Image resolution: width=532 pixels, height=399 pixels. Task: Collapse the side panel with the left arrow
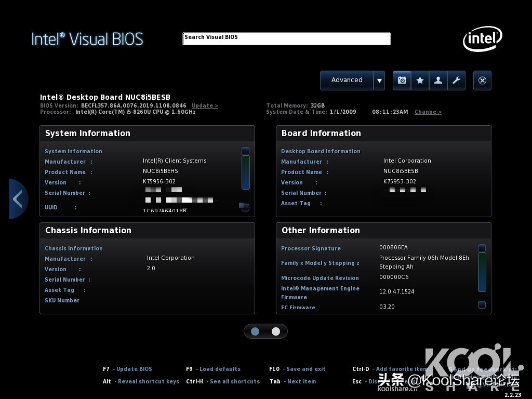click(x=18, y=198)
